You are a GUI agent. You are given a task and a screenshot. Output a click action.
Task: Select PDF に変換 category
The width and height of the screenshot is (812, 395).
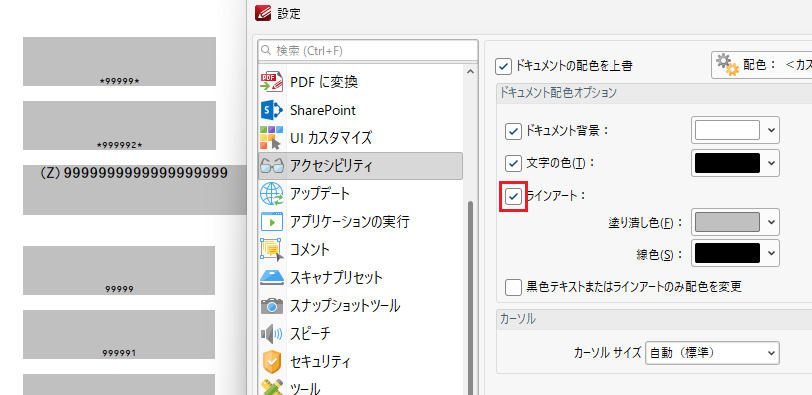[x=360, y=82]
